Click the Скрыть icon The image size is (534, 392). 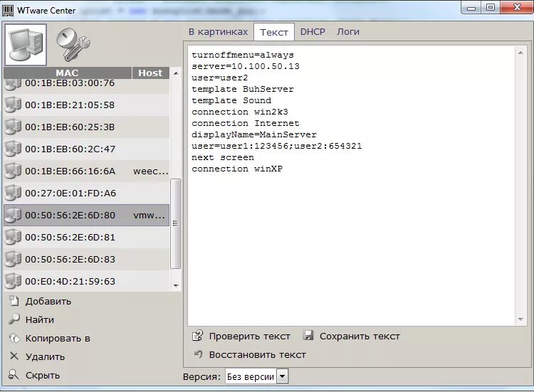pos(14,375)
